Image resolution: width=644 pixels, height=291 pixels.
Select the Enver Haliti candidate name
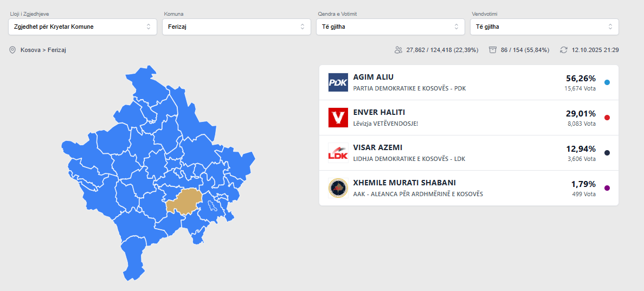379,112
